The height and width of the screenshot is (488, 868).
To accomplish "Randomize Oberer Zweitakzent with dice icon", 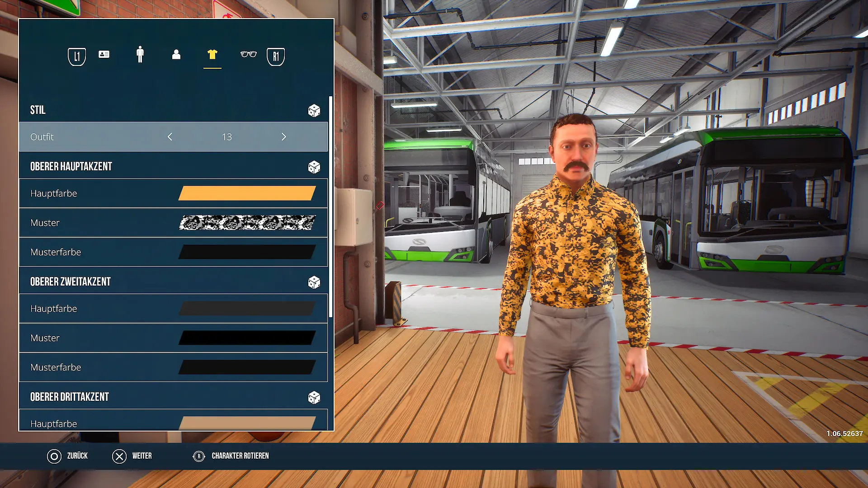I will point(314,282).
